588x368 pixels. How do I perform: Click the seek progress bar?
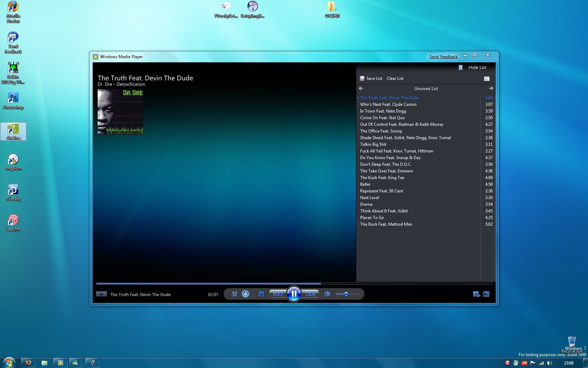294,283
